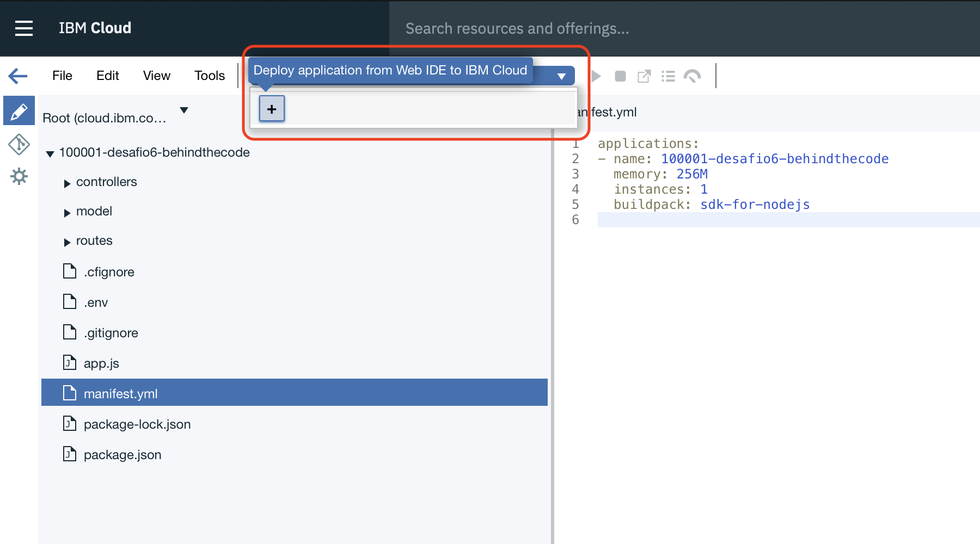Click the 'applications:' line in editor
The width and height of the screenshot is (980, 544).
tap(648, 144)
